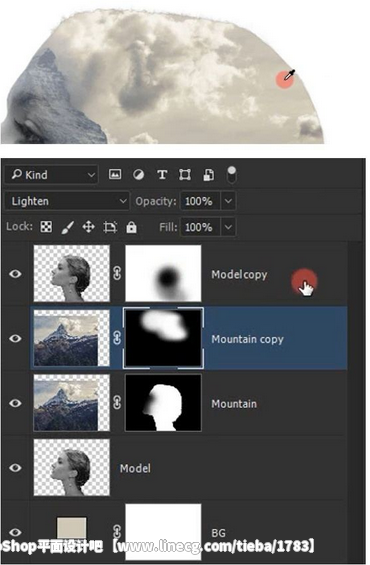This screenshot has width=370, height=565.
Task: Hide the BG layer
Action: point(15,532)
